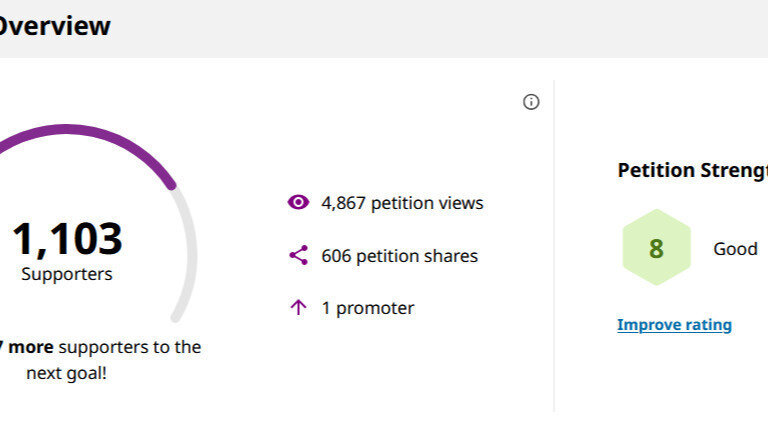
Task: Click the 1,103 supporters count
Action: 67,239
